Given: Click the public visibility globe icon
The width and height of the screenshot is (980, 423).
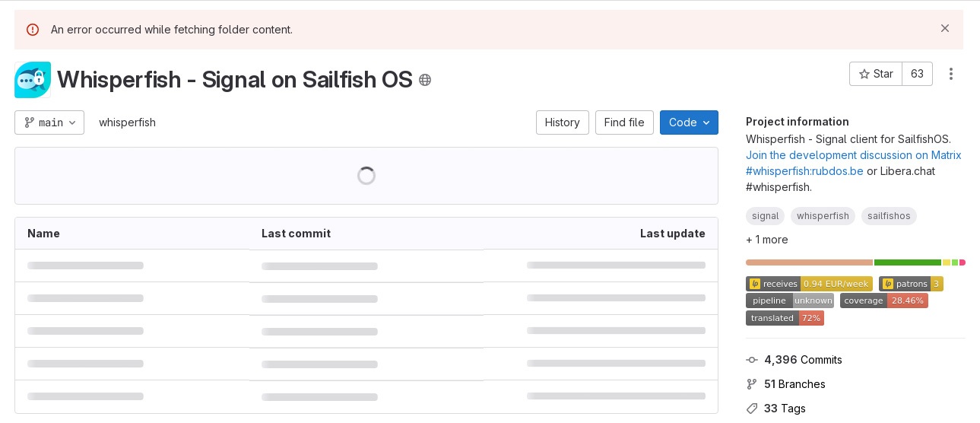Looking at the screenshot, I should [425, 80].
